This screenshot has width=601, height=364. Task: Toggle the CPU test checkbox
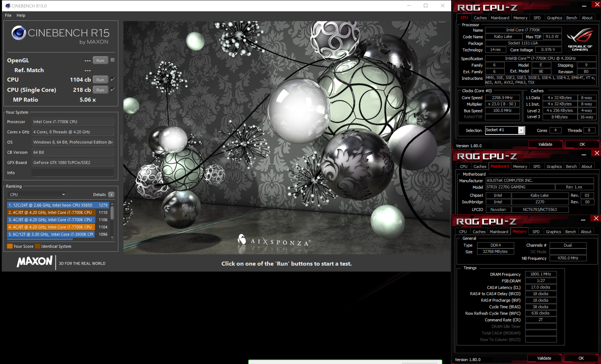[112, 79]
